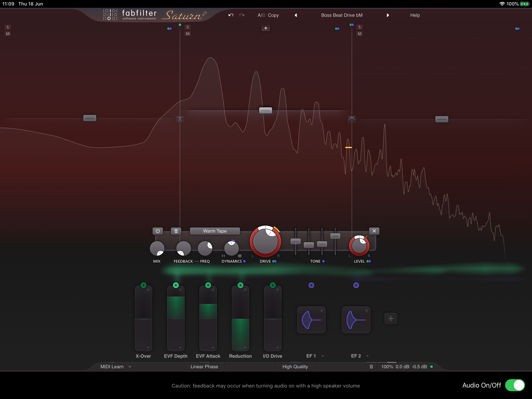Add a new band with plus icon

pos(266,28)
